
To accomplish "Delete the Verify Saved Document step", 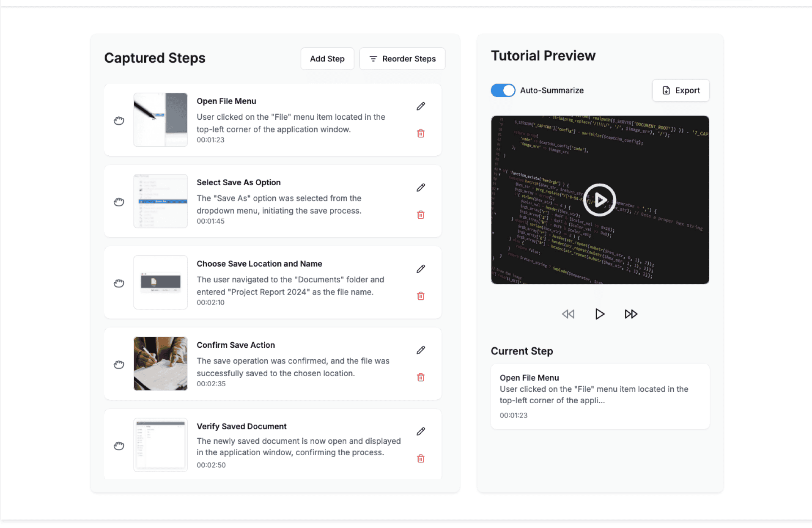I will tap(420, 459).
